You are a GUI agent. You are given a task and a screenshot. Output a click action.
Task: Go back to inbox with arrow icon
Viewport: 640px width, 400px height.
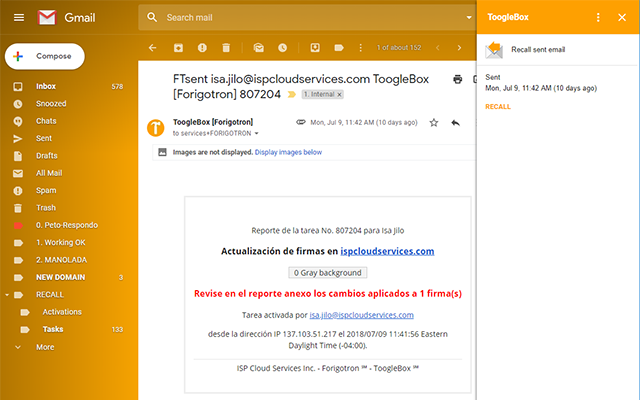tap(153, 48)
